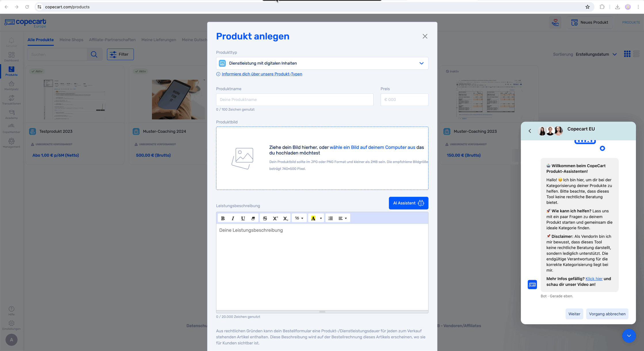Switch to the Meine Shops tab
644x351 pixels.
[71, 40]
